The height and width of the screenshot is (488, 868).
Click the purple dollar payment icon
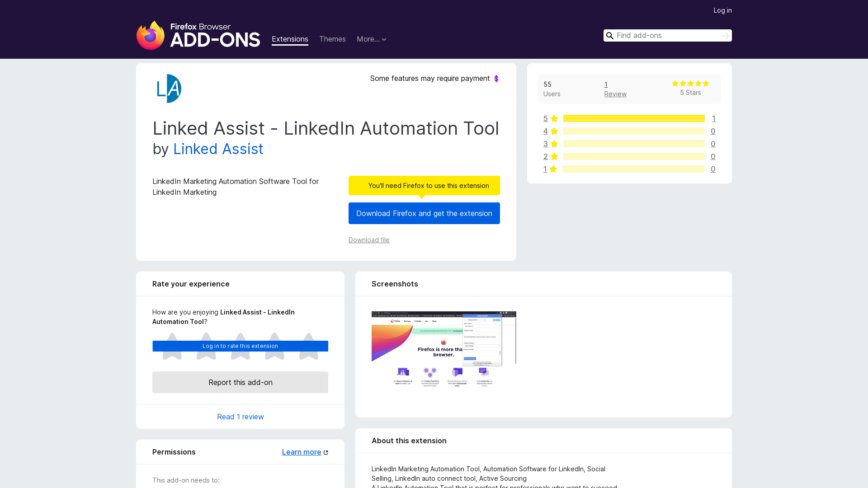point(496,79)
